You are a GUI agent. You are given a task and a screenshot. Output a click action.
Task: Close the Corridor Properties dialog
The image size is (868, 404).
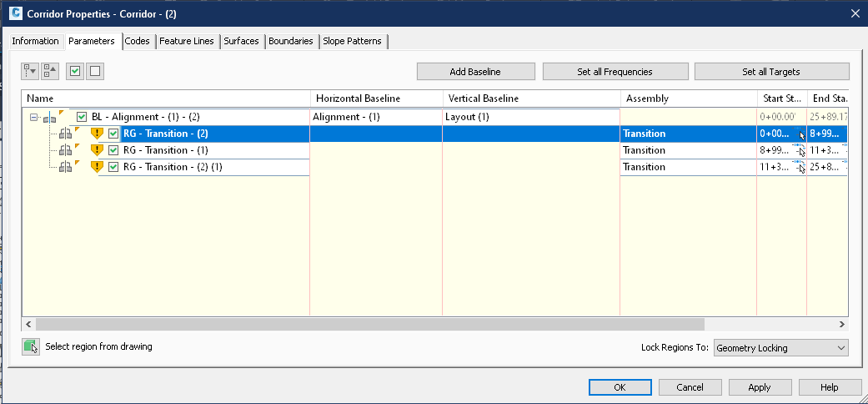[x=855, y=13]
